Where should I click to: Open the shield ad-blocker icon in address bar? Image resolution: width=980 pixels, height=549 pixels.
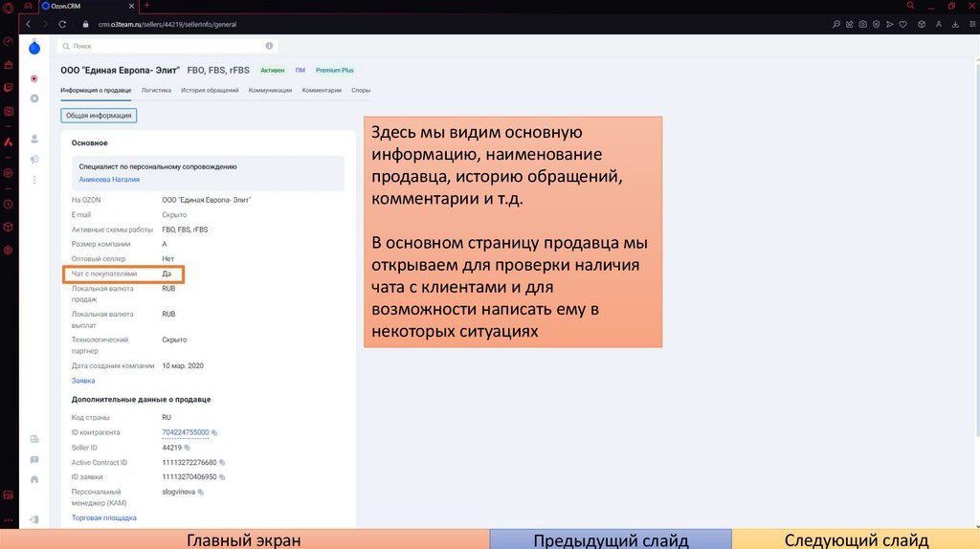[x=877, y=24]
